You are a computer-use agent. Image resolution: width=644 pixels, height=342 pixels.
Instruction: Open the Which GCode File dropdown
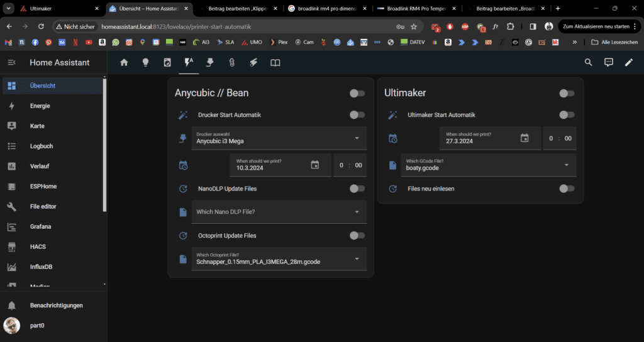(x=488, y=165)
